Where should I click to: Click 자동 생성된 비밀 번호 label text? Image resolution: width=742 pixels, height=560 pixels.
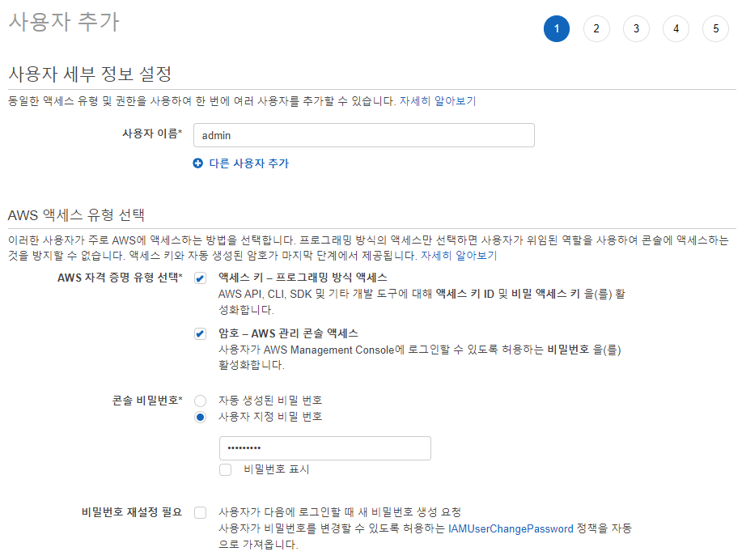[270, 401]
